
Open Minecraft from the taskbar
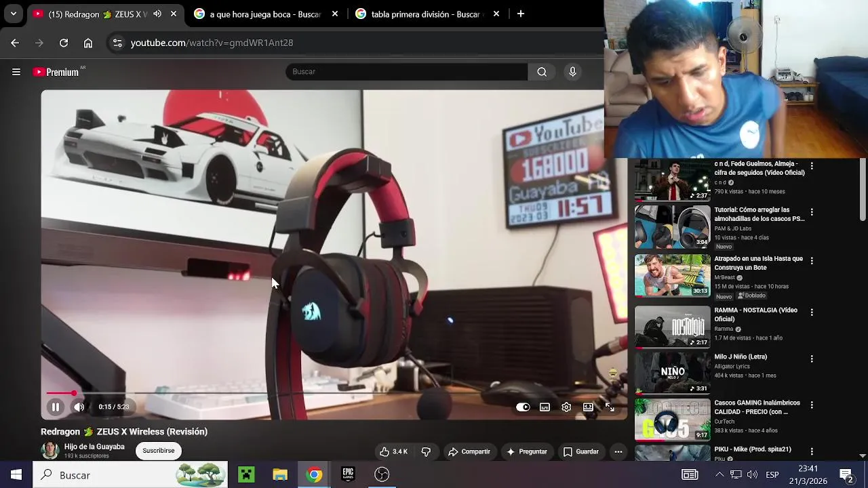(246, 475)
